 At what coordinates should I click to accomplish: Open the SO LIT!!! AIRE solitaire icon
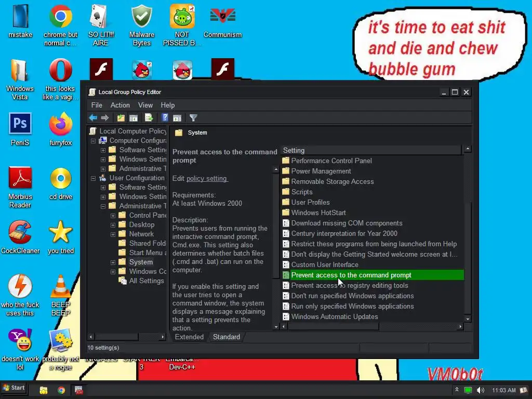(x=101, y=25)
